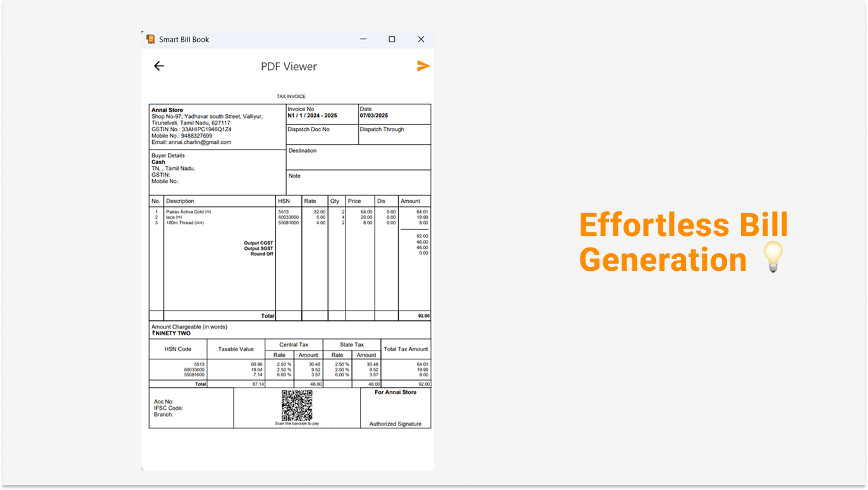This screenshot has height=490, width=868.
Task: Click the Total Tax Amount header
Action: pyautogui.click(x=406, y=349)
